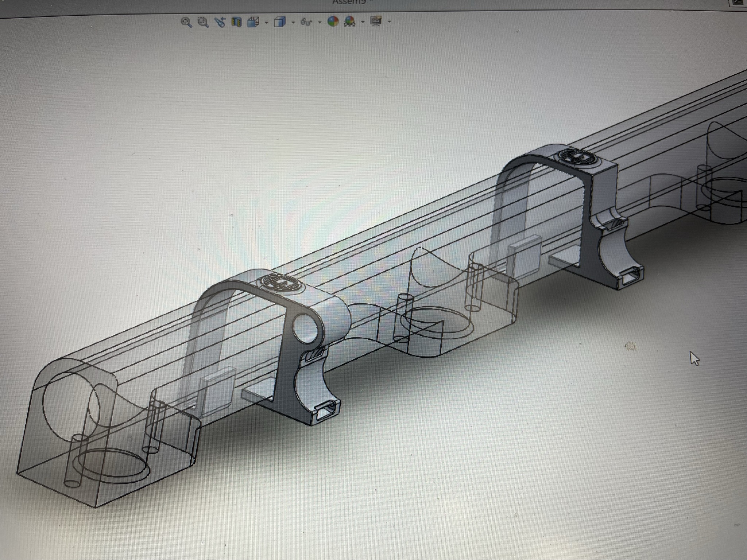The width and height of the screenshot is (747, 560).
Task: Click the View Orientation cube icon
Action: pyautogui.click(x=253, y=22)
